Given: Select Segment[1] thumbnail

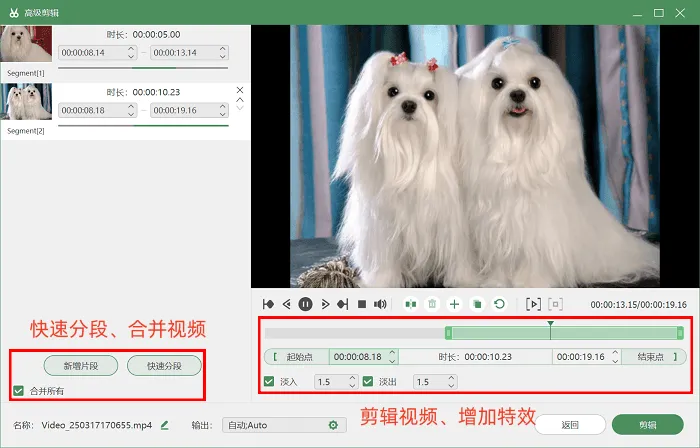Looking at the screenshot, I should (26, 44).
